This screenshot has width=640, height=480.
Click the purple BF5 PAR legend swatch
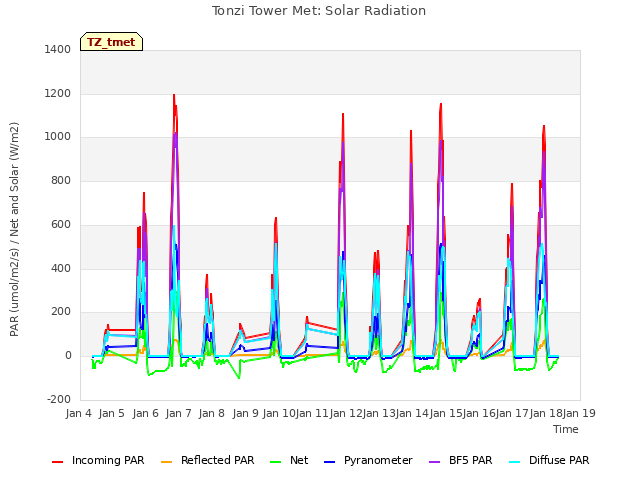[435, 462]
